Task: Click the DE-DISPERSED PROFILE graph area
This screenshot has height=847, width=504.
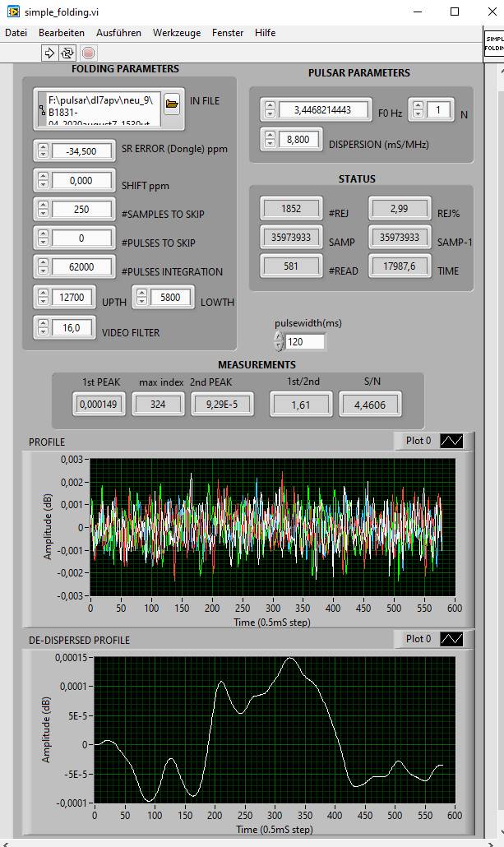Action: [x=275, y=729]
